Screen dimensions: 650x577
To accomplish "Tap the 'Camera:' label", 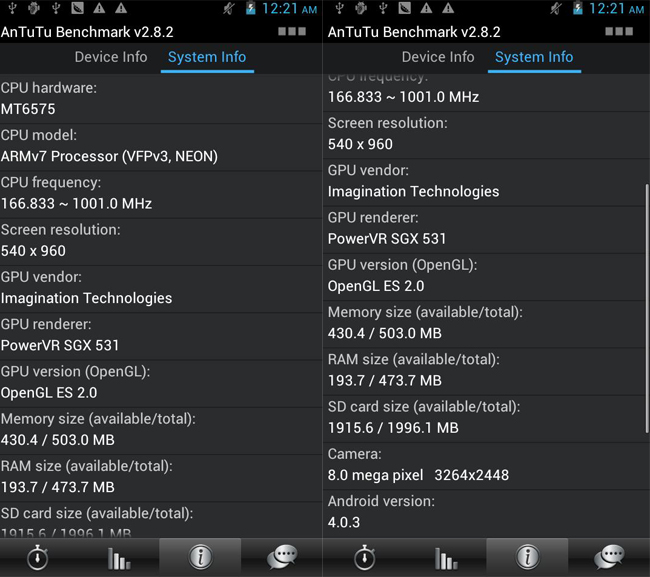I will point(354,454).
